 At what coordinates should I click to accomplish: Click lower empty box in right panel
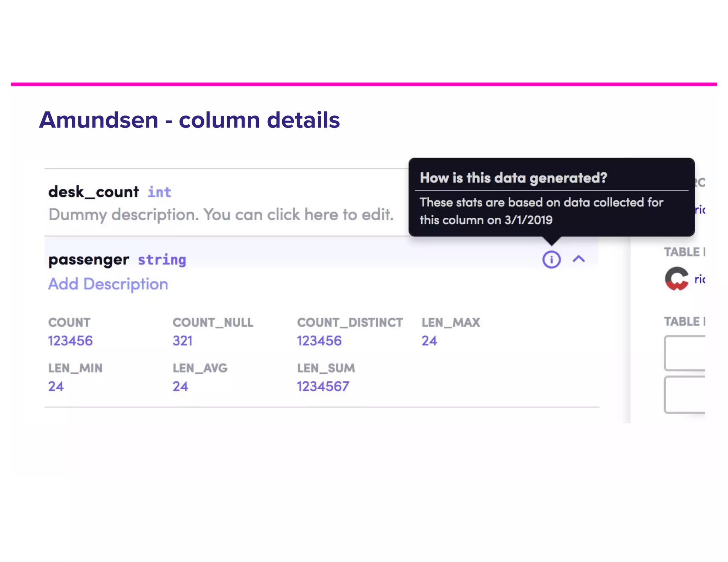(x=685, y=394)
